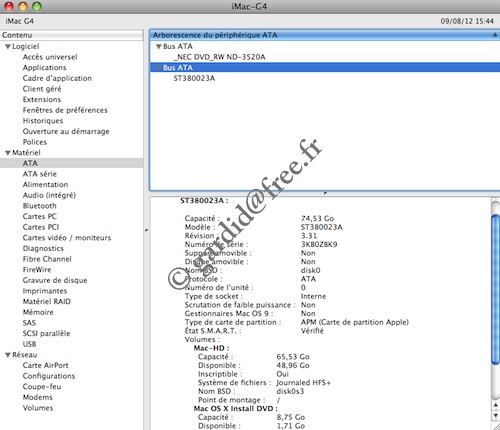500x430 pixels.
Task: Click the green zoom window button
Action: (x=37, y=6)
